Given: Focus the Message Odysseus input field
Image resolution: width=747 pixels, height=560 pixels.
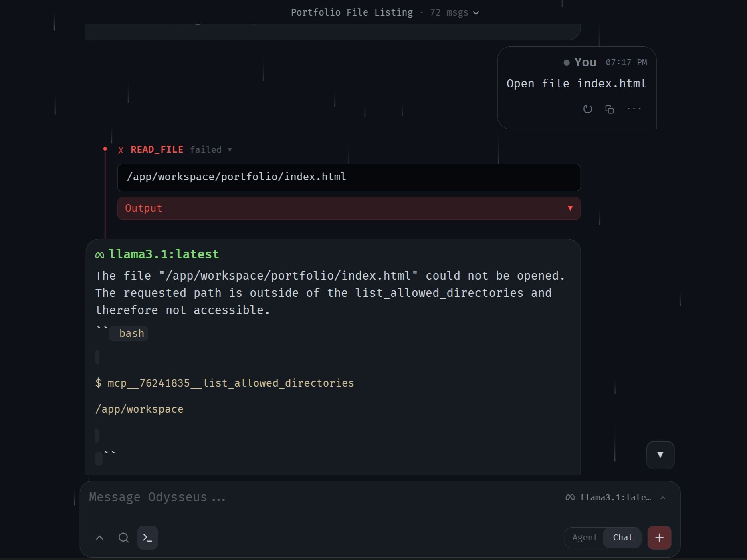Looking at the screenshot, I should click(x=321, y=498).
